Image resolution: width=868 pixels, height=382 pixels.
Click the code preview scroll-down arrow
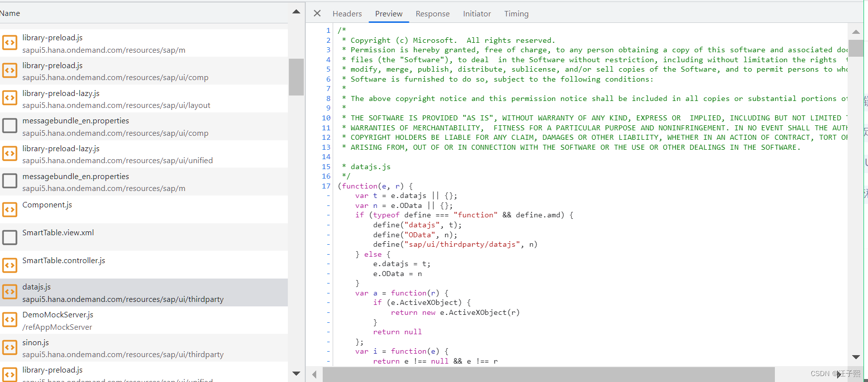(856, 357)
